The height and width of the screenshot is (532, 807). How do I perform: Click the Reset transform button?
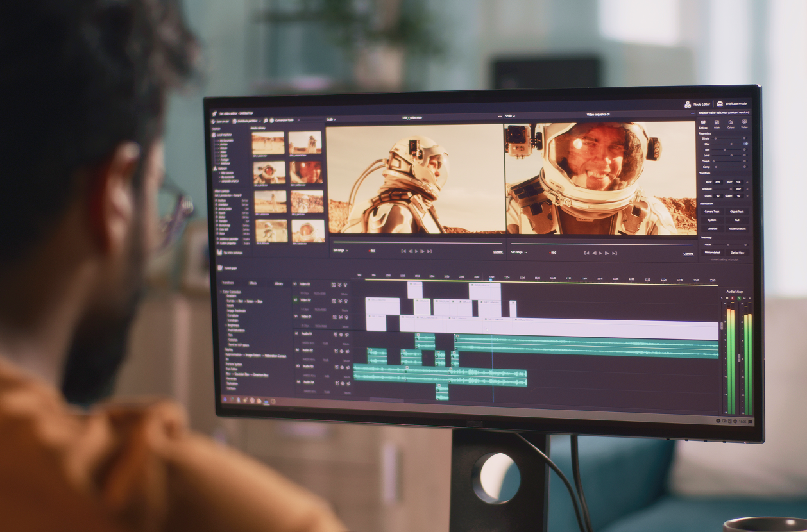[x=736, y=228]
